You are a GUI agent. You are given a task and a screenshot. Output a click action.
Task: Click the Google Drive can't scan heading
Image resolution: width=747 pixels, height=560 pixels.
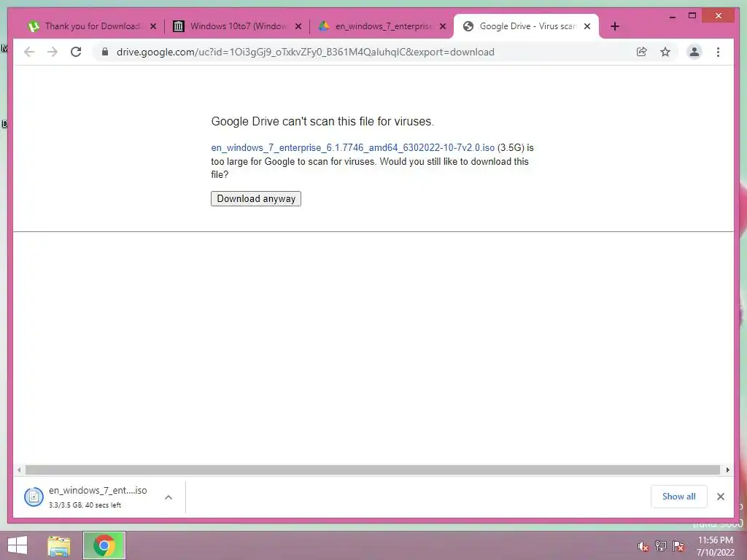pos(322,122)
